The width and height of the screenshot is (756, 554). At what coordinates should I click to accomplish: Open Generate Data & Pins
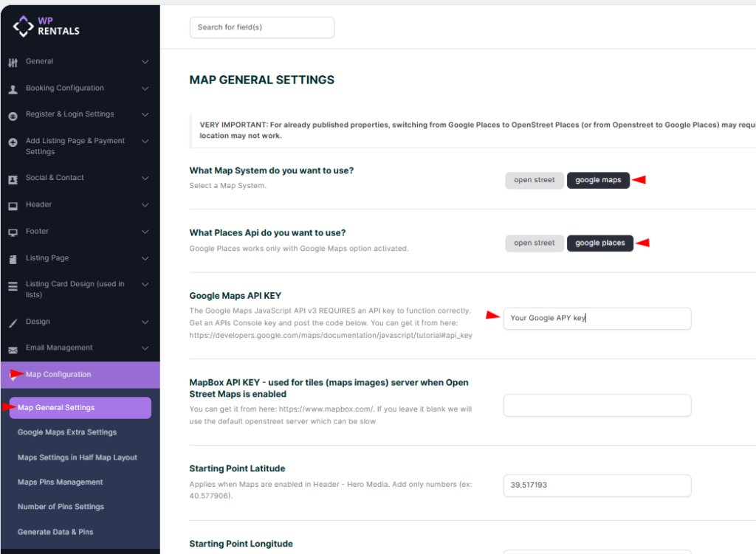(55, 533)
